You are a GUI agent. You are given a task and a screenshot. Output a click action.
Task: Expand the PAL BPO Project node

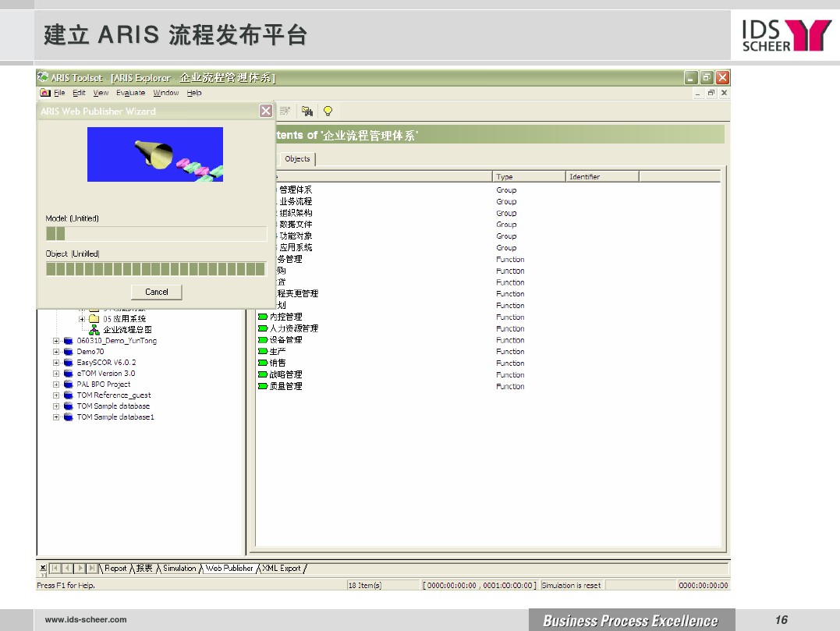pyautogui.click(x=56, y=384)
